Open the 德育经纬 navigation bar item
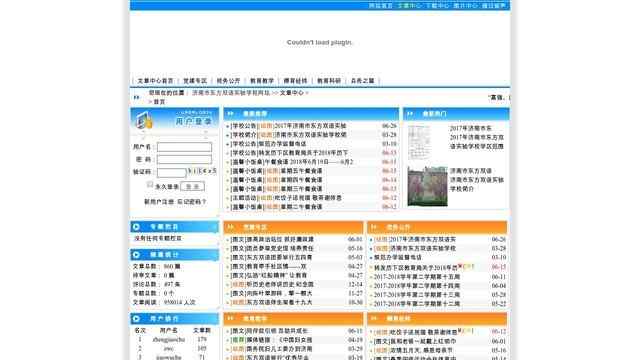 pyautogui.click(x=295, y=81)
